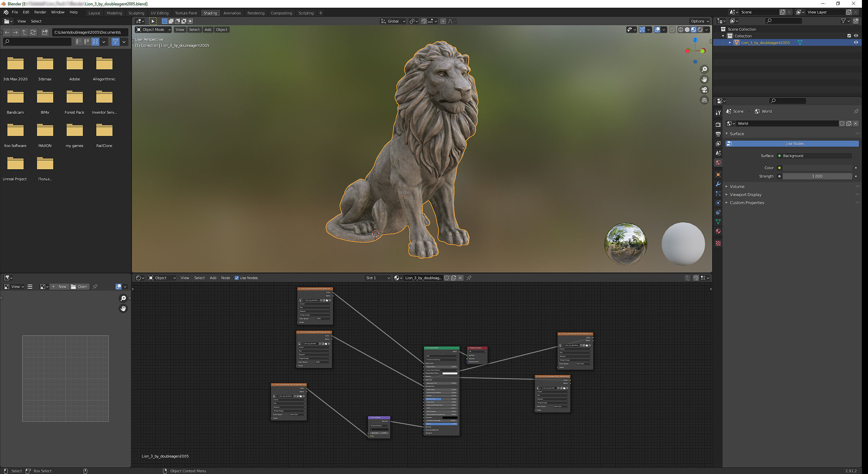The image size is (868, 474).
Task: Open the shader type Object dropdown
Action: pyautogui.click(x=162, y=278)
